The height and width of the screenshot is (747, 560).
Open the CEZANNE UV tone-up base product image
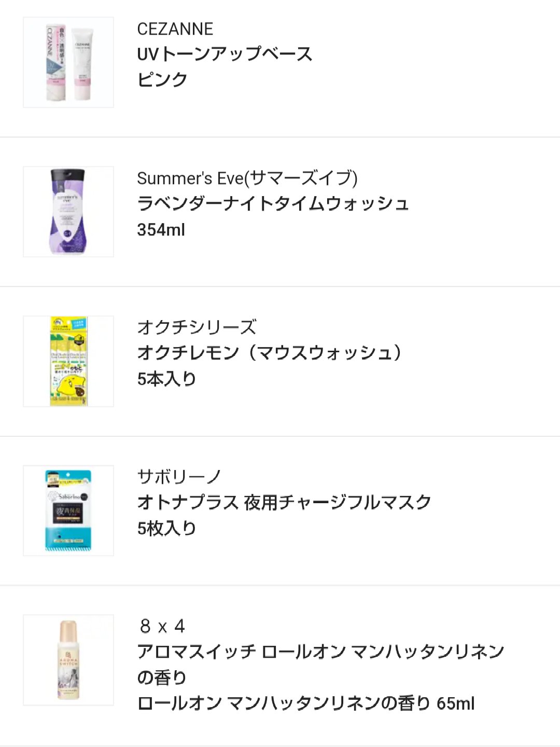tap(68, 62)
